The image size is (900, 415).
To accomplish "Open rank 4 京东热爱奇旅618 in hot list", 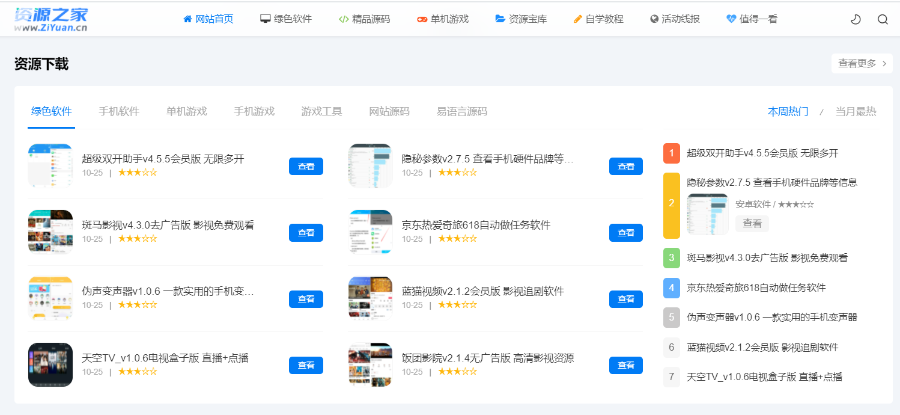I will (x=756, y=288).
